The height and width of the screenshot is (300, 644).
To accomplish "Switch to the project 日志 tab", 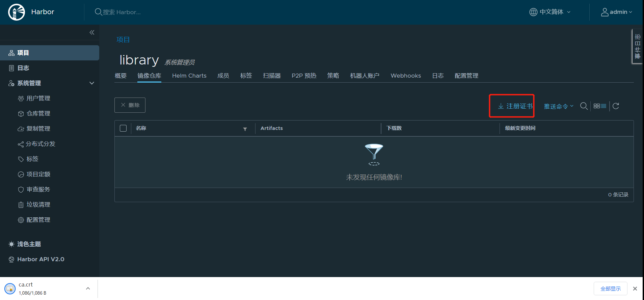I will 438,76.
